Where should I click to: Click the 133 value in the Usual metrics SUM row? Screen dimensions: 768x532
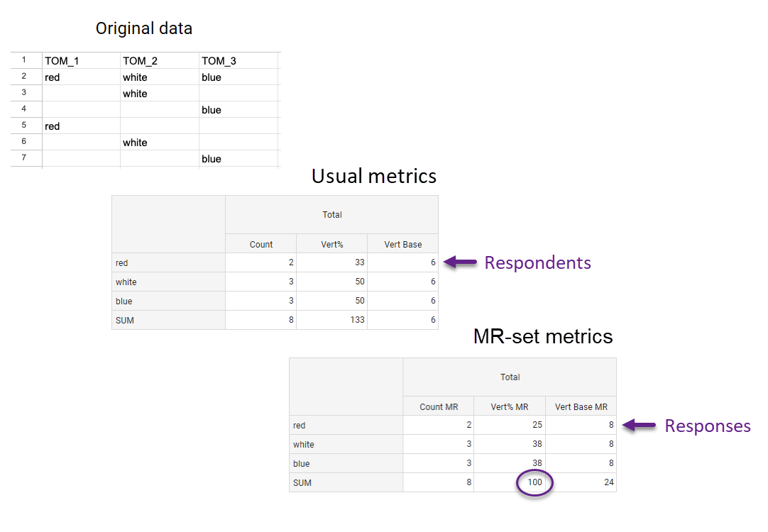pos(356,320)
